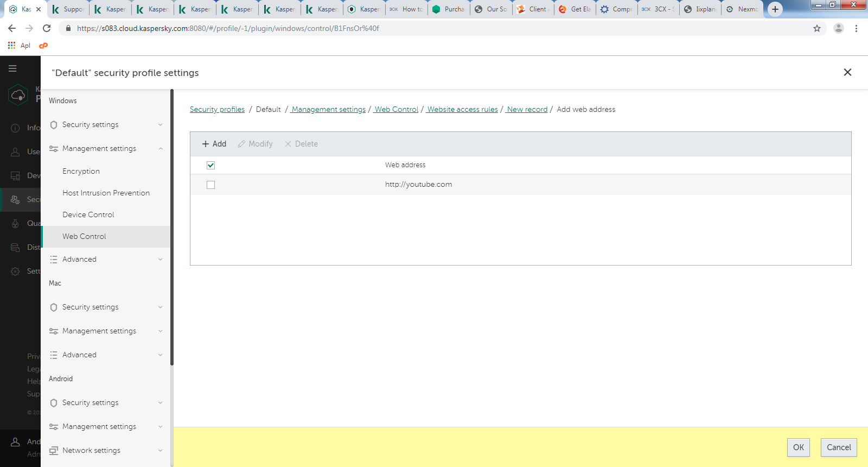Image resolution: width=868 pixels, height=467 pixels.
Task: Click the Distribution packages icon in the main sidebar
Action: coord(15,247)
